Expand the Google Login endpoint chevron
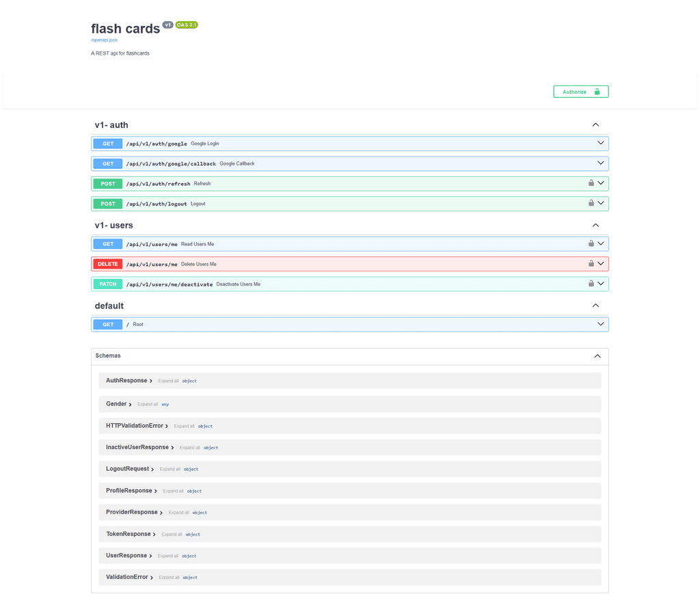 (601, 143)
